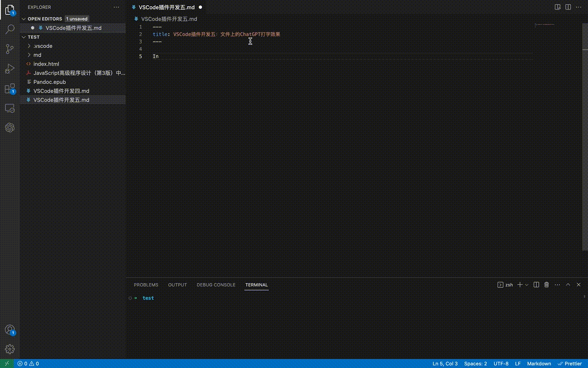Screen dimensions: 588x368
Task: Click the zsh terminal shell icon
Action: coord(500,285)
